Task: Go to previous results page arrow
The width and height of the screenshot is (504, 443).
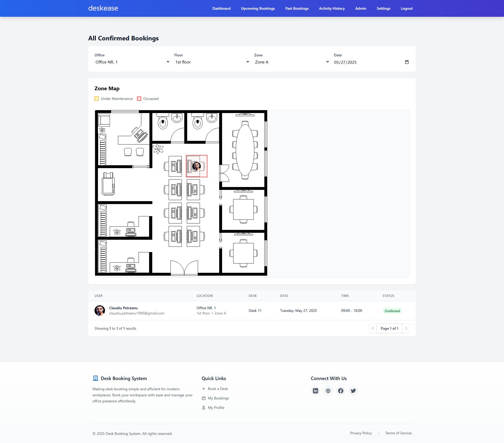Action: [373, 328]
